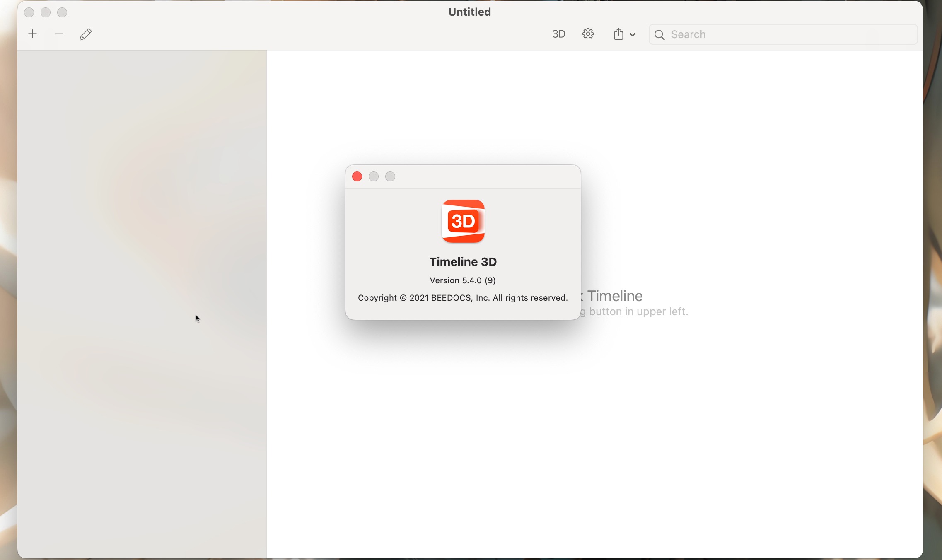Click the plus add event icon
This screenshot has height=560, width=942.
coord(33,34)
